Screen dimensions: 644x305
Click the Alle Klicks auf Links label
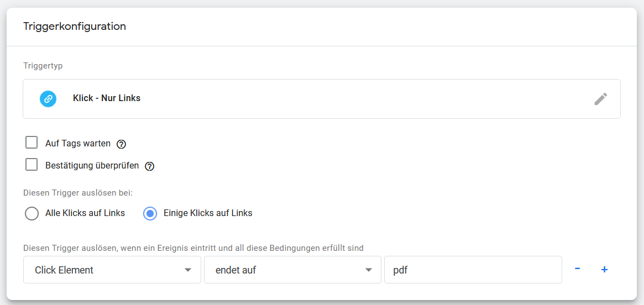coord(85,213)
